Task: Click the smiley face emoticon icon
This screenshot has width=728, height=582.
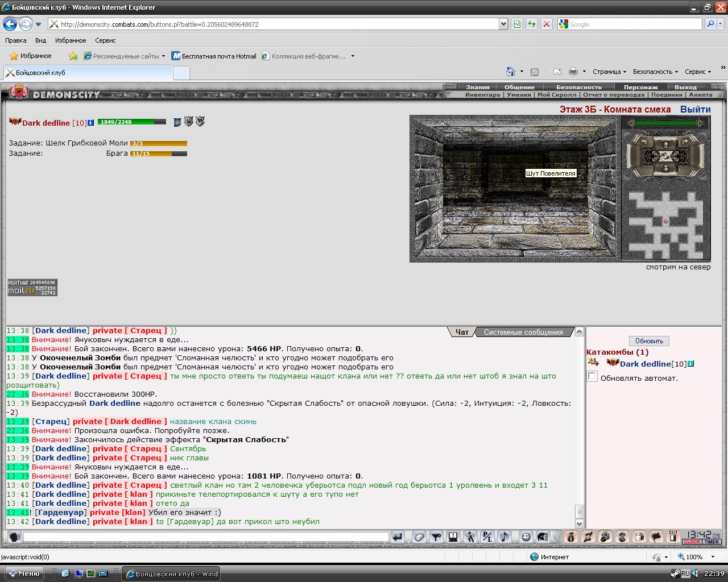Action: [526, 537]
